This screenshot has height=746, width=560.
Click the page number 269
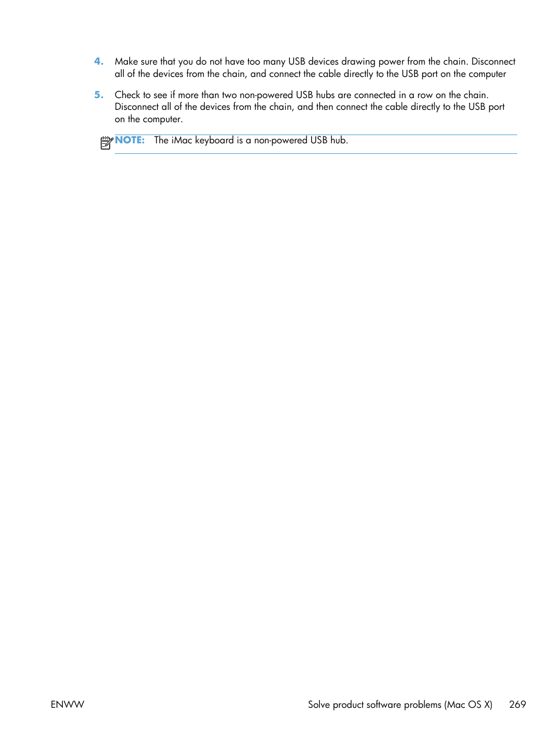click(x=517, y=704)
